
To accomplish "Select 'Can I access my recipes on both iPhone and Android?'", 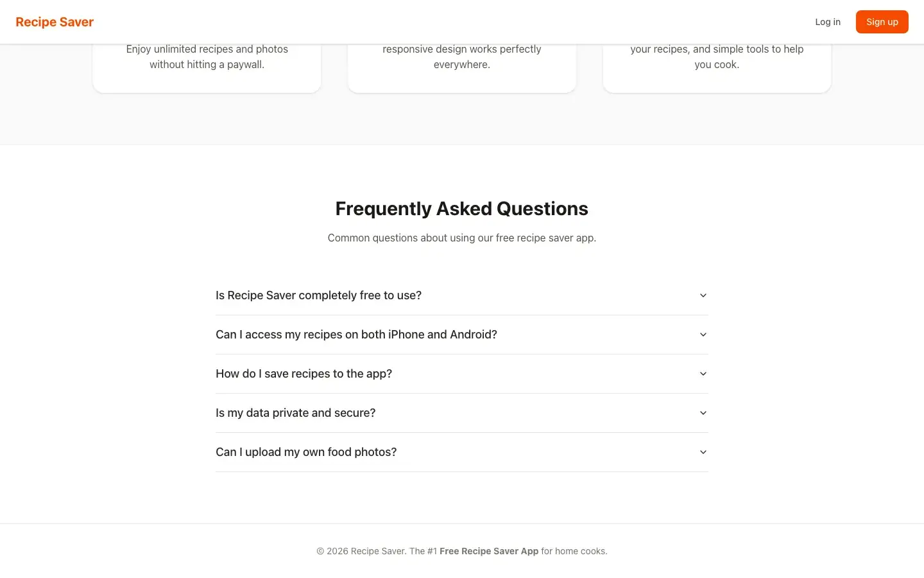I will tap(356, 334).
